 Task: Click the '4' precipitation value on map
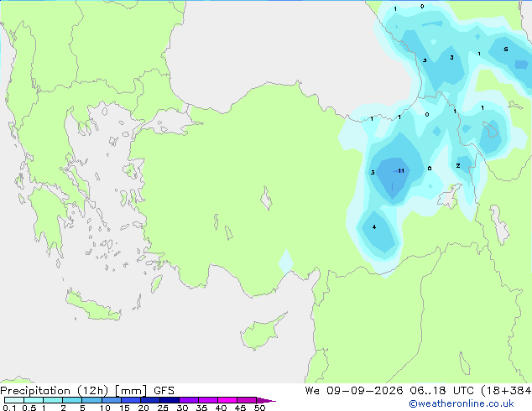tap(374, 226)
